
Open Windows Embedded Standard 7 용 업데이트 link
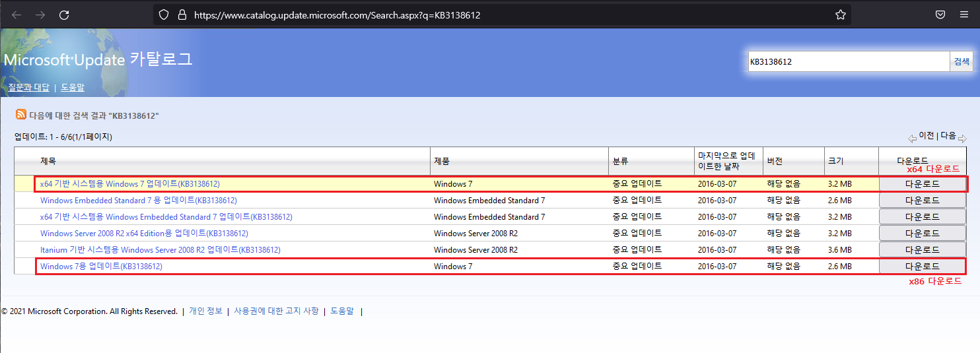point(139,200)
